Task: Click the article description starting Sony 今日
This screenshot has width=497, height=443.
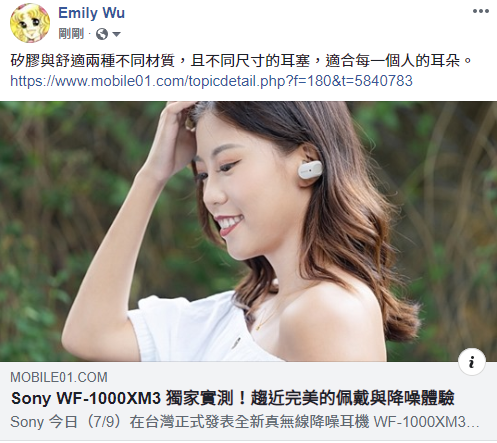Action: click(245, 422)
